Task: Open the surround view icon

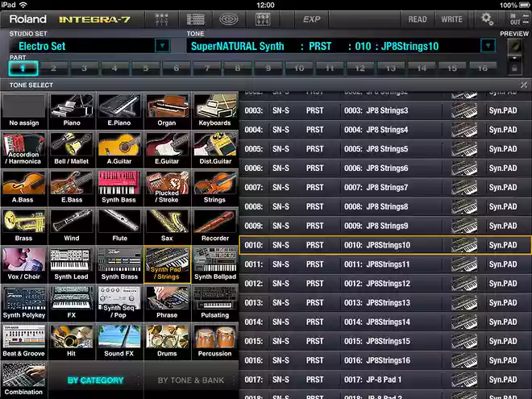Action: coord(228,19)
